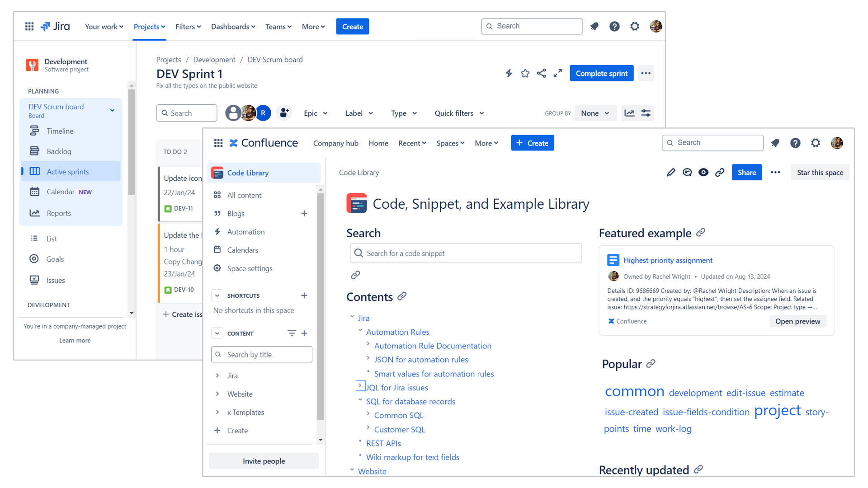Edit the Code Library page with the pencil icon
Image resolution: width=868 pixels, height=488 pixels.
[670, 172]
